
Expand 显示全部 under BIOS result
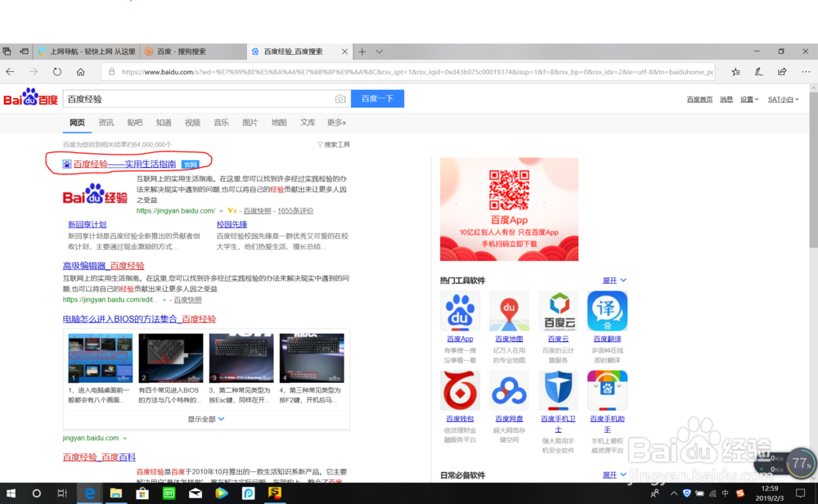pyautogui.click(x=206, y=419)
